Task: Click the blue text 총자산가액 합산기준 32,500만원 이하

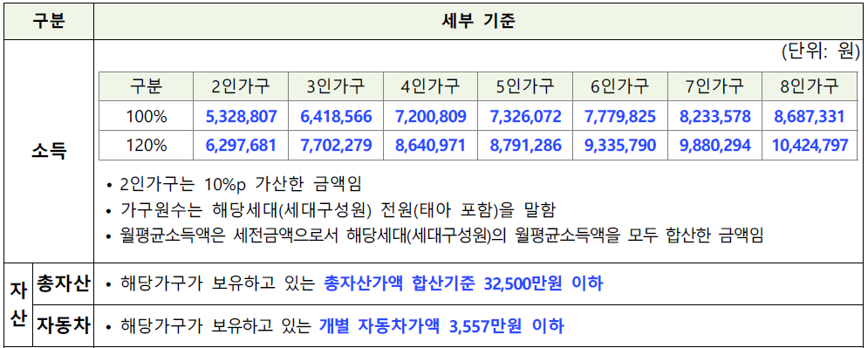Action: [463, 283]
